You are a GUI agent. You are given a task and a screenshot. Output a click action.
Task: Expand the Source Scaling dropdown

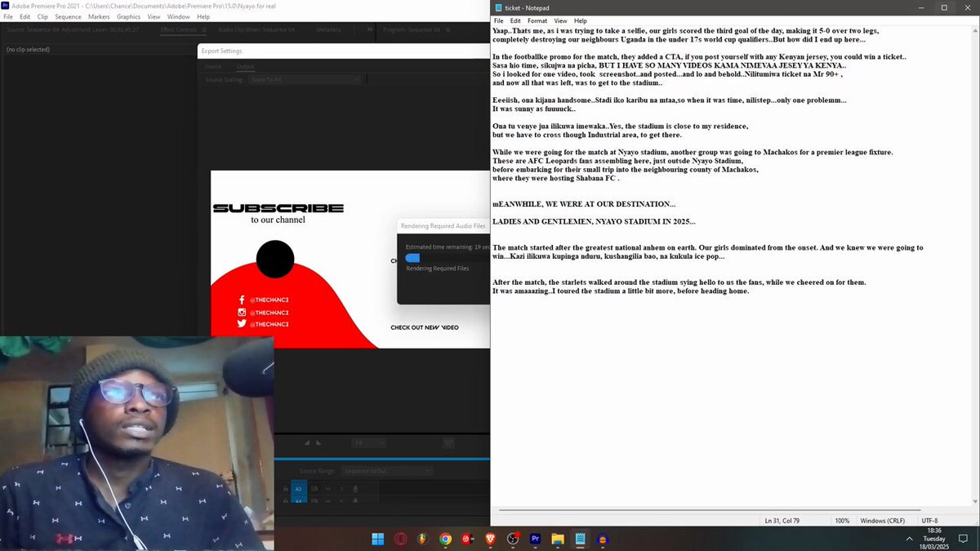(305, 80)
